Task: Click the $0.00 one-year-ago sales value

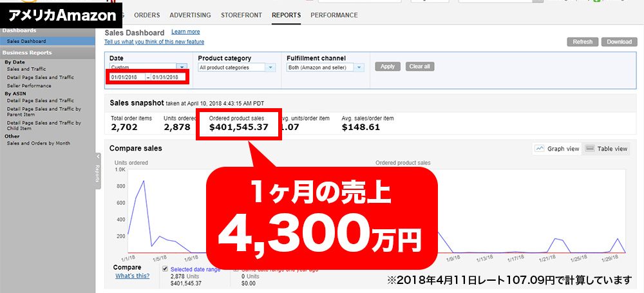Action: pyautogui.click(x=248, y=283)
